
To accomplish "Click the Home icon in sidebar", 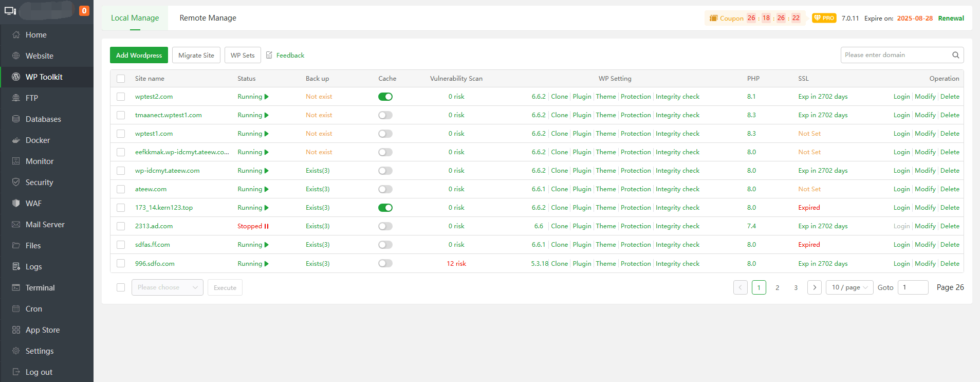I will (16, 35).
